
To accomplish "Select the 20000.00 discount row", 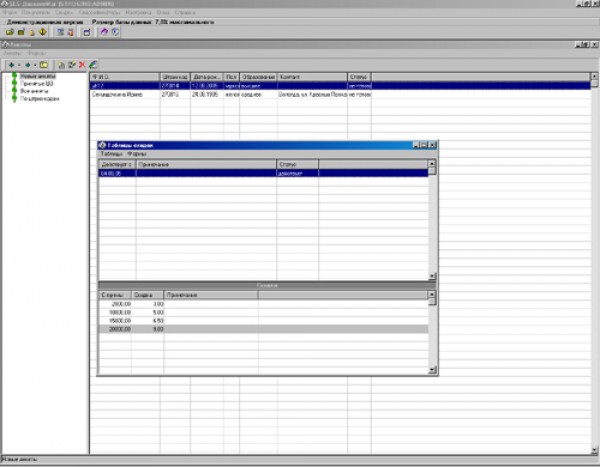I will [263, 329].
